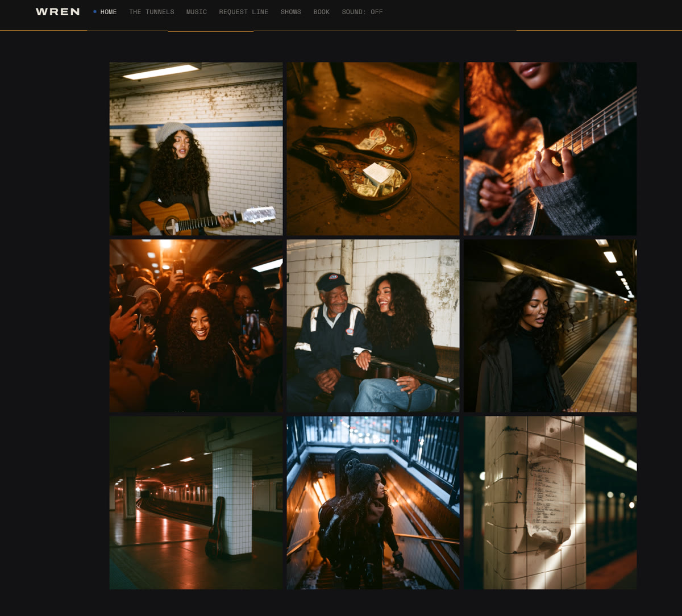The width and height of the screenshot is (682, 616).
Task: Open photo of woman climbing subway stairs
Action: [373, 503]
